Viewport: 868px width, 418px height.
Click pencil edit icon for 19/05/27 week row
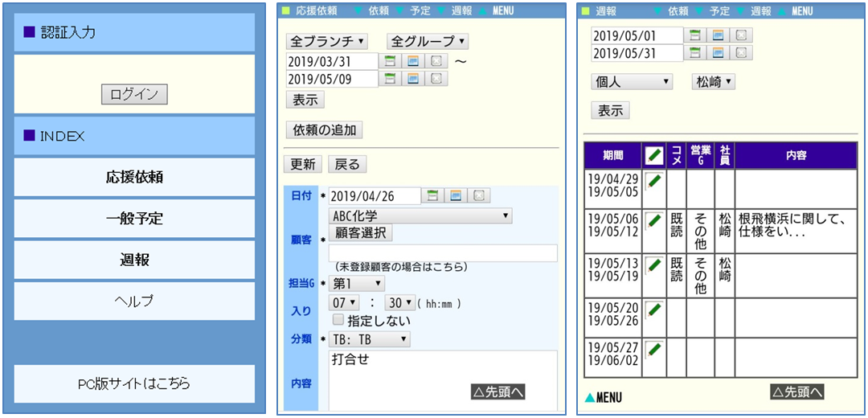(654, 350)
